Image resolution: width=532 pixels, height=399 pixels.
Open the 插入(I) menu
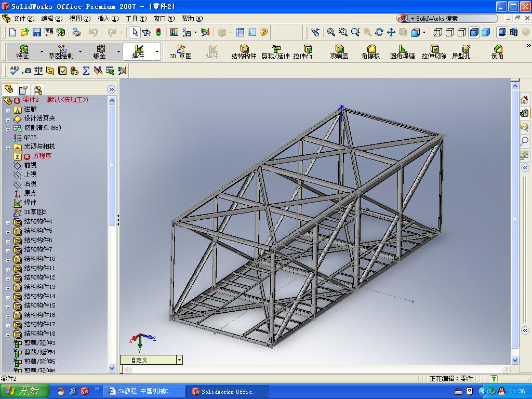tap(108, 18)
